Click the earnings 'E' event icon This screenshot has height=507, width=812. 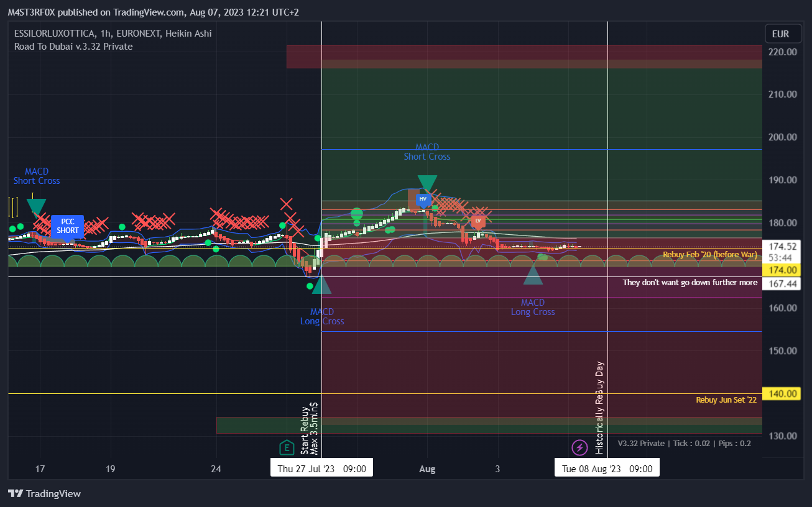click(x=286, y=447)
